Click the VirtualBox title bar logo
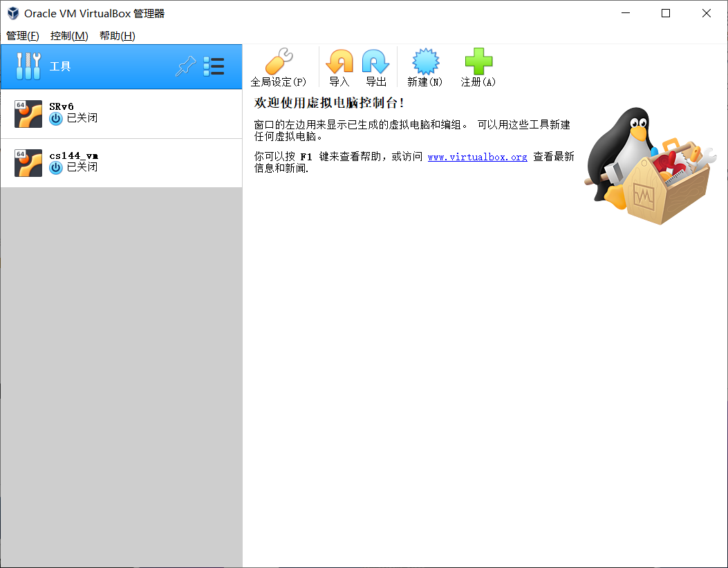 pos(13,13)
